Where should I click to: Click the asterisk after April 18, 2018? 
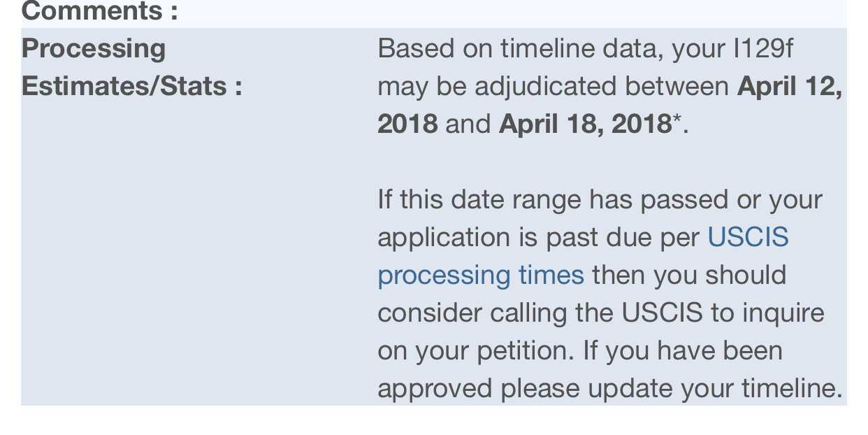pyautogui.click(x=677, y=120)
